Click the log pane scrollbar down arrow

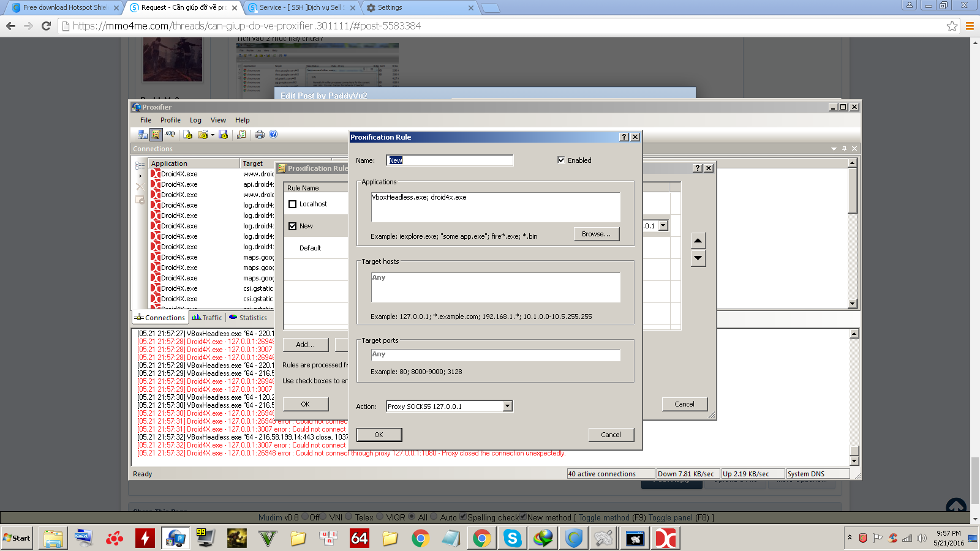click(x=854, y=460)
